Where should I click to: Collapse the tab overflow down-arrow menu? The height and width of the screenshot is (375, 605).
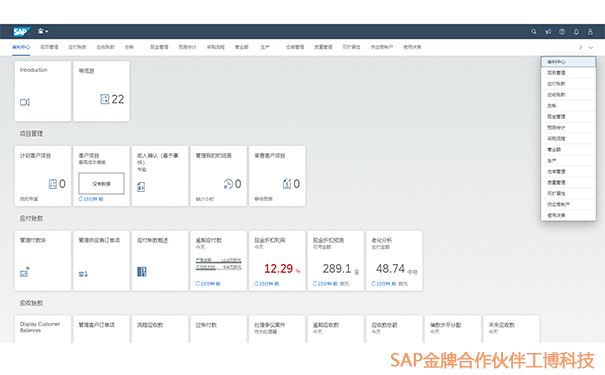(x=591, y=47)
